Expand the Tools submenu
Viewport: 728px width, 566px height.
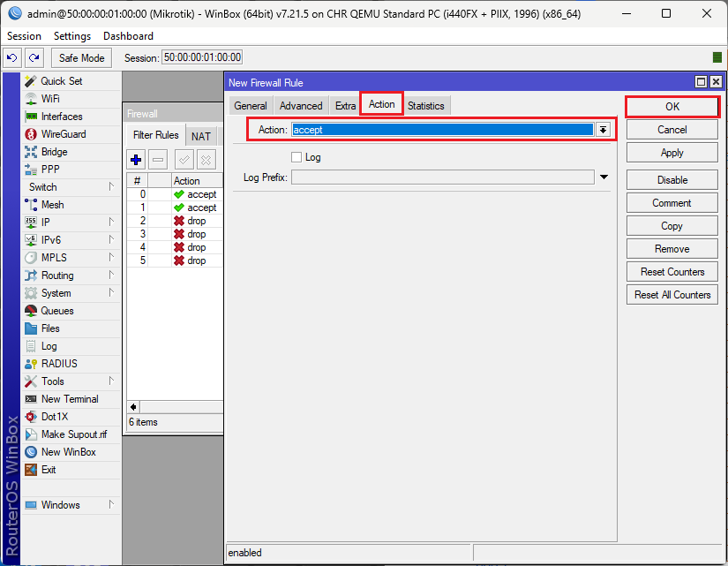[x=71, y=381]
